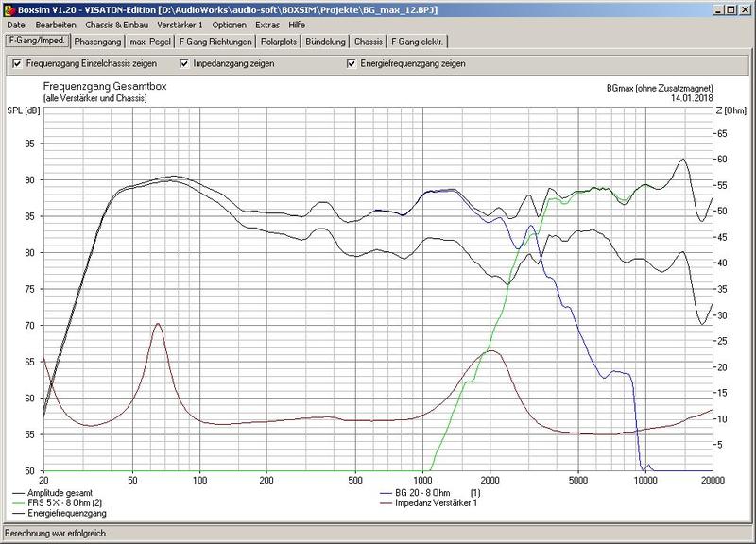The width and height of the screenshot is (756, 544).
Task: Click the 20000 Hz frequency axis label
Action: (713, 481)
